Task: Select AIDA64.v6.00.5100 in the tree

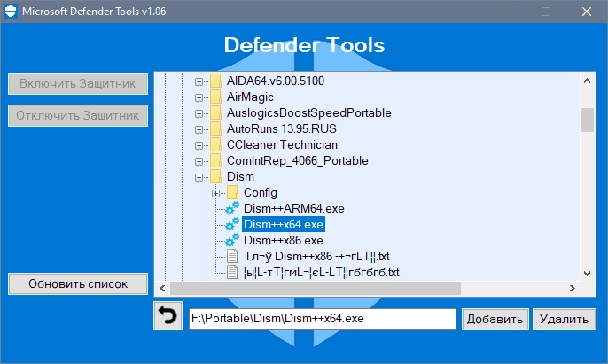Action: (276, 81)
